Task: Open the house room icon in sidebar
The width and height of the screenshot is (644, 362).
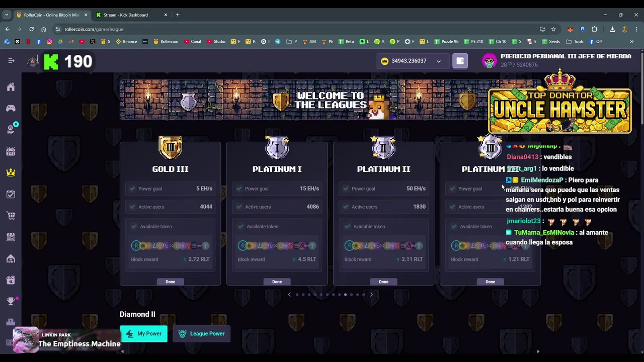Action: (x=11, y=258)
